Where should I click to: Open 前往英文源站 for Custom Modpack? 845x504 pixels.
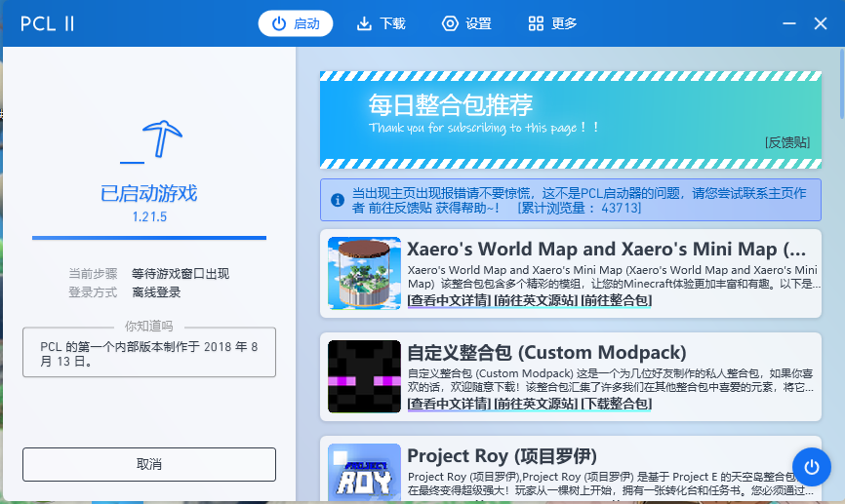[537, 404]
